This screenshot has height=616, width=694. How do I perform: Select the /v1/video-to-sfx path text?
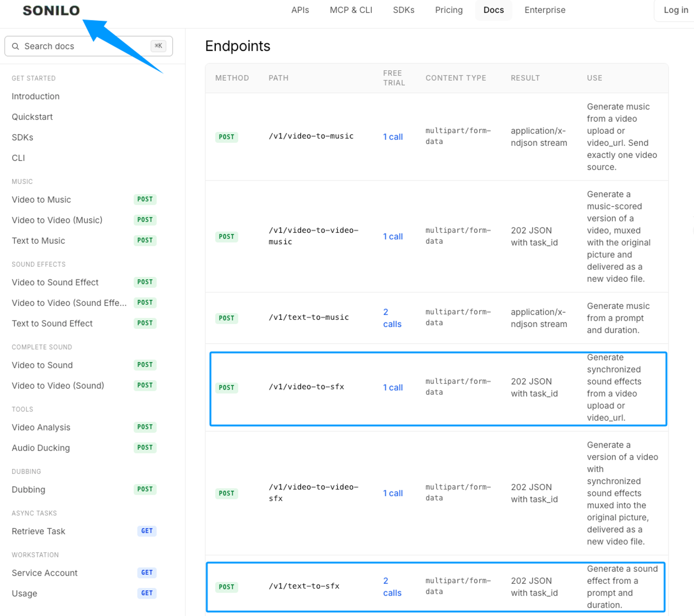coord(306,387)
